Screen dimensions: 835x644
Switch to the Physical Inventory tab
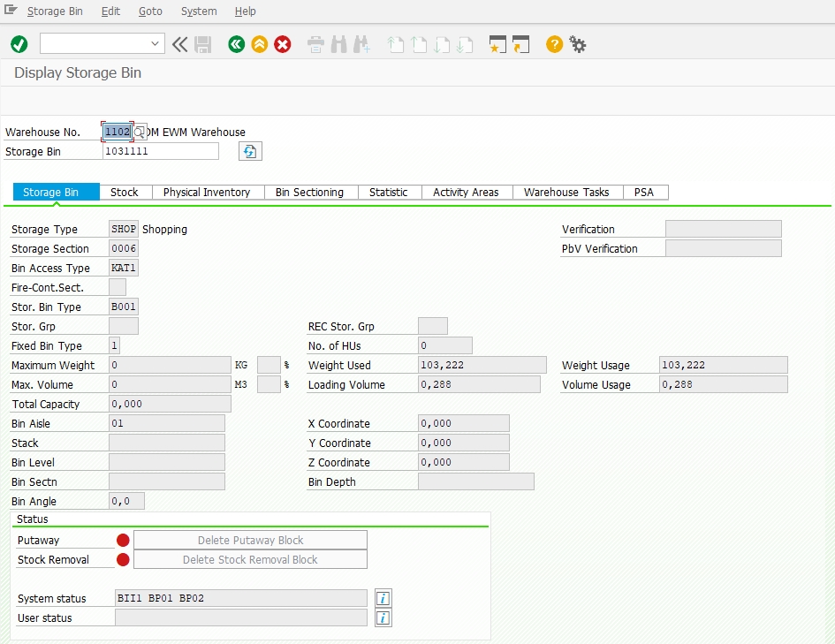207,192
